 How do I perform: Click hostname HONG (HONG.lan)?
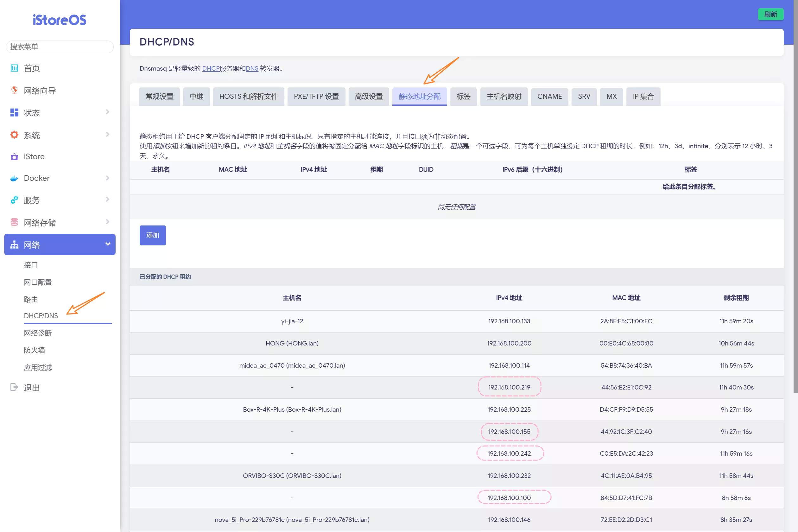coord(292,343)
